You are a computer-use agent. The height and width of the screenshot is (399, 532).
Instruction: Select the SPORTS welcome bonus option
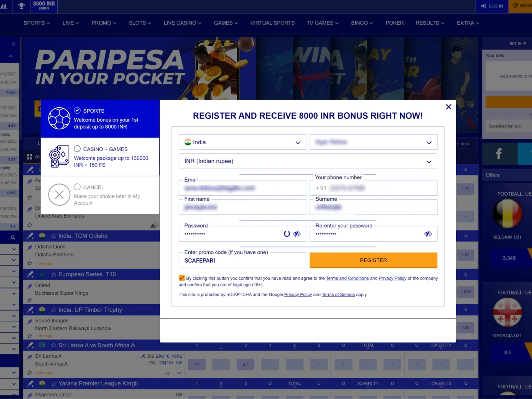(x=77, y=111)
